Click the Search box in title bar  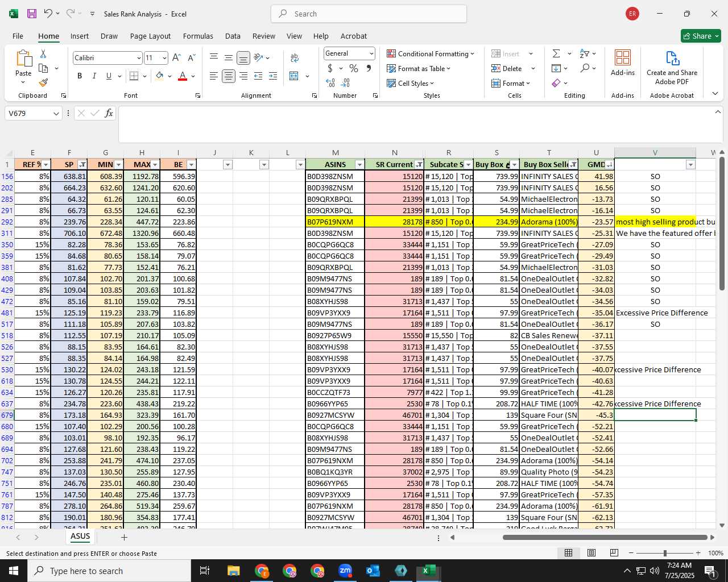(369, 14)
